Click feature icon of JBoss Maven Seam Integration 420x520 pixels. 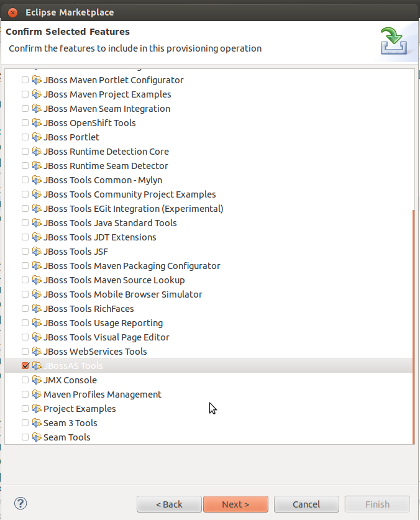pyautogui.click(x=37, y=109)
